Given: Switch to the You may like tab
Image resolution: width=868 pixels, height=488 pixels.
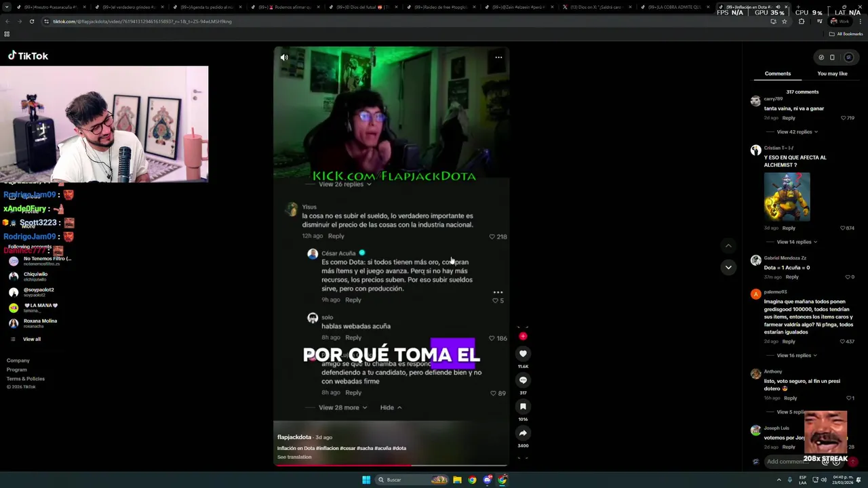Looking at the screenshot, I should click(832, 73).
